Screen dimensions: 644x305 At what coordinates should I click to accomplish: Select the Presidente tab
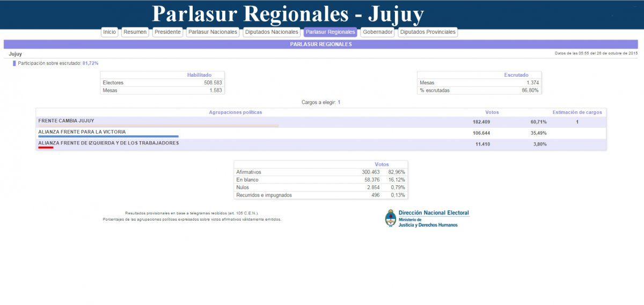[x=167, y=32]
